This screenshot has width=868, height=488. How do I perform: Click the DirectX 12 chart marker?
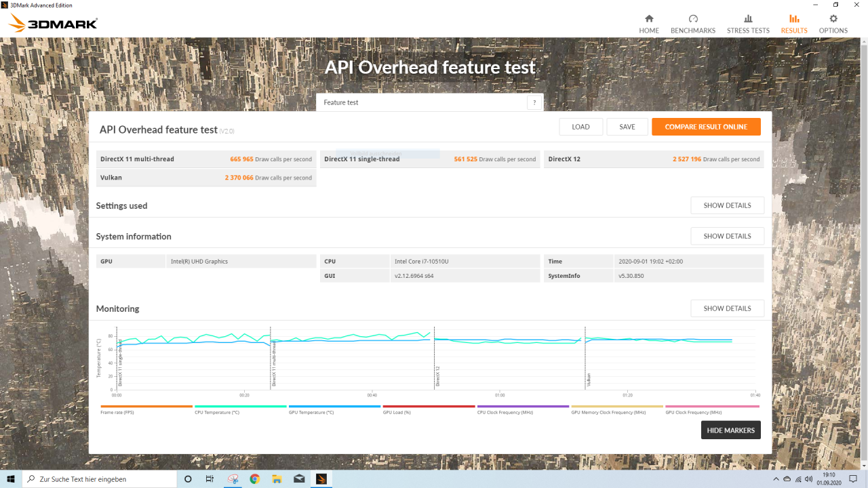tap(438, 376)
